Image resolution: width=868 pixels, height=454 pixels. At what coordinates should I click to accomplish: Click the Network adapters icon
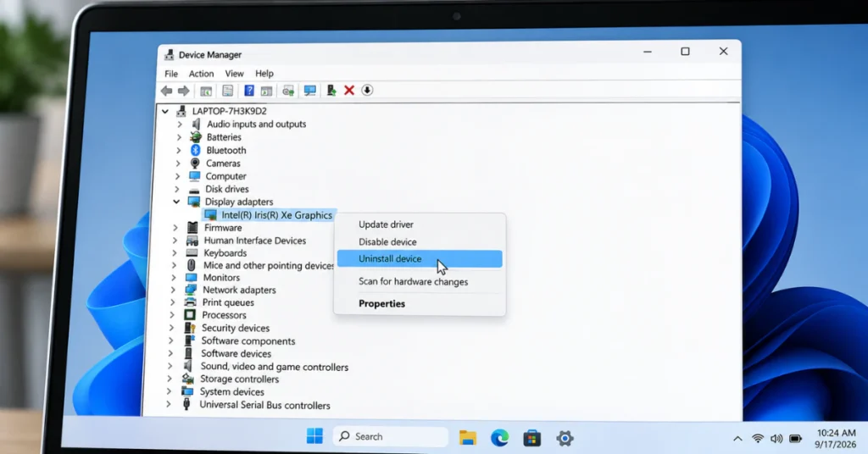click(191, 290)
